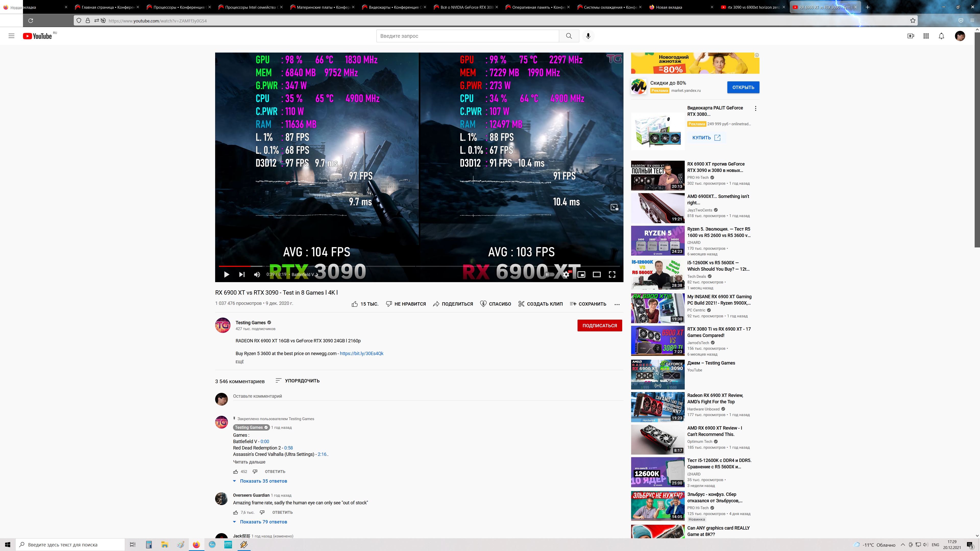Click the site padlock icon in address bar

(x=88, y=20)
